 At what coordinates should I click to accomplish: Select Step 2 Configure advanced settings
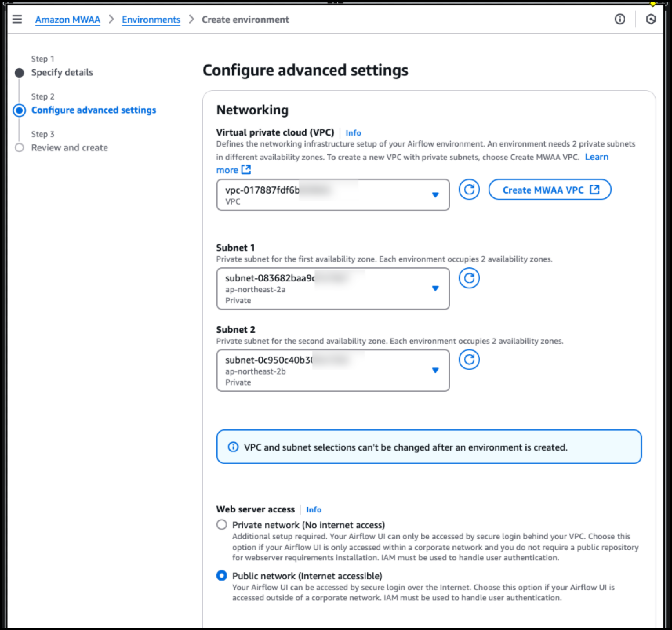click(94, 110)
